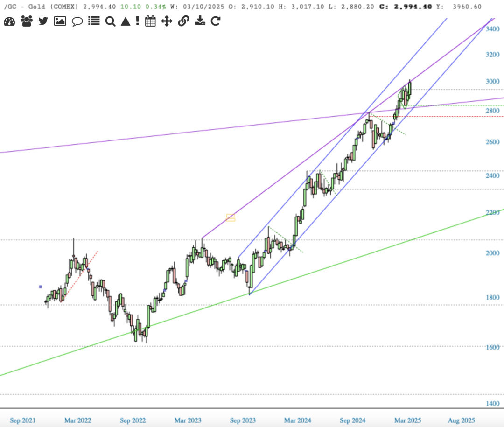504x427 pixels.
Task: Click the 3000 price axis label
Action: point(492,81)
